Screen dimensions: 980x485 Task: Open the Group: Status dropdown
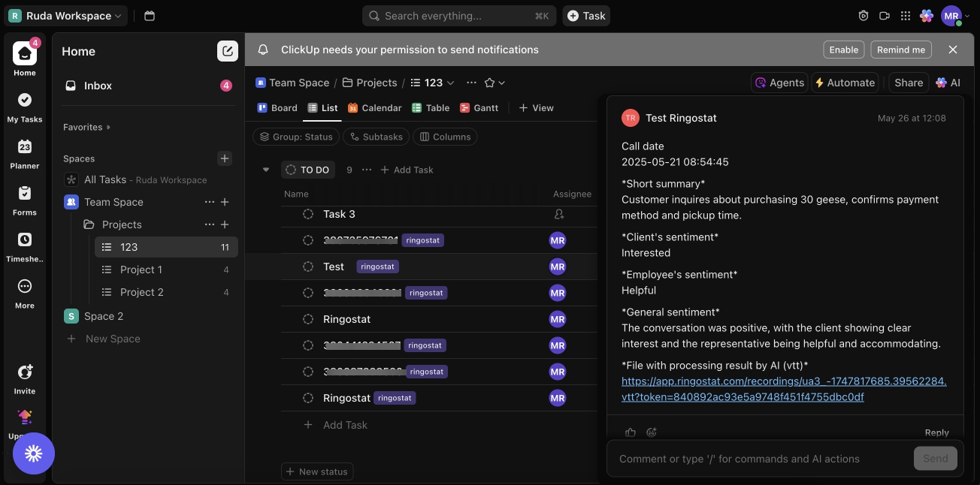point(295,137)
